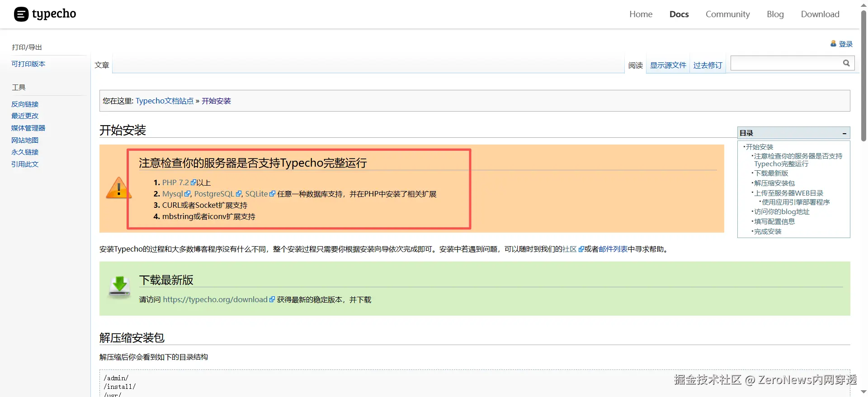Jump to 填写配置信息 TOC entry
This screenshot has width=868, height=397.
pos(774,221)
